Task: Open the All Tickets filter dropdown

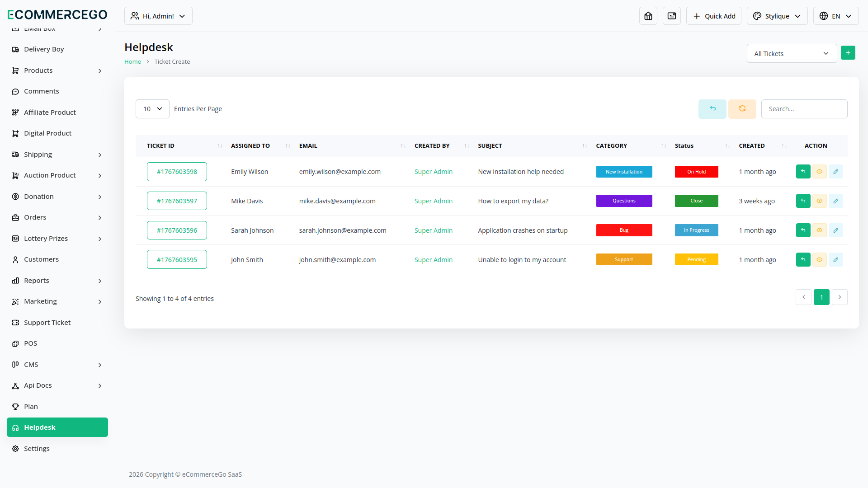Action: [792, 53]
